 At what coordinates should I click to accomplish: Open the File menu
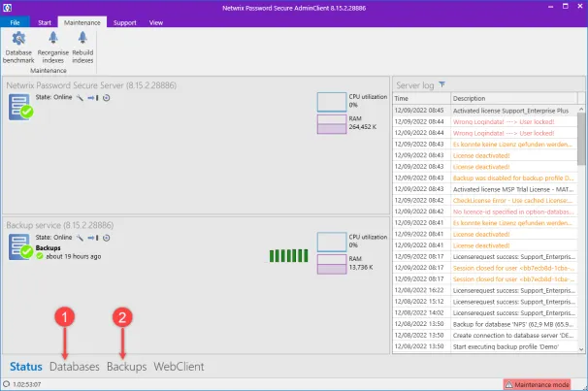[x=15, y=22]
